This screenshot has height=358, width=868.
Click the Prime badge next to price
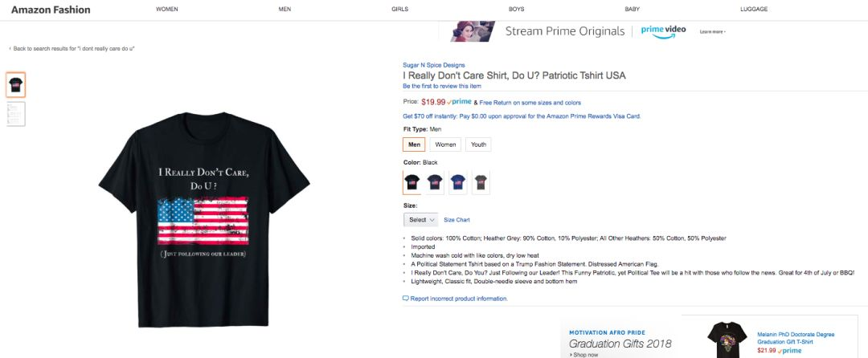click(459, 102)
